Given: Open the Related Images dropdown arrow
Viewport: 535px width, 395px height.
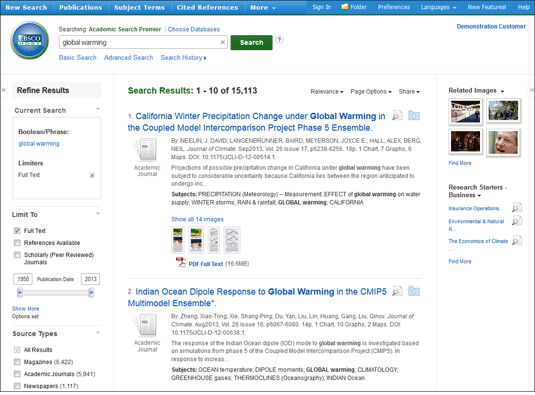Looking at the screenshot, I should (x=502, y=91).
